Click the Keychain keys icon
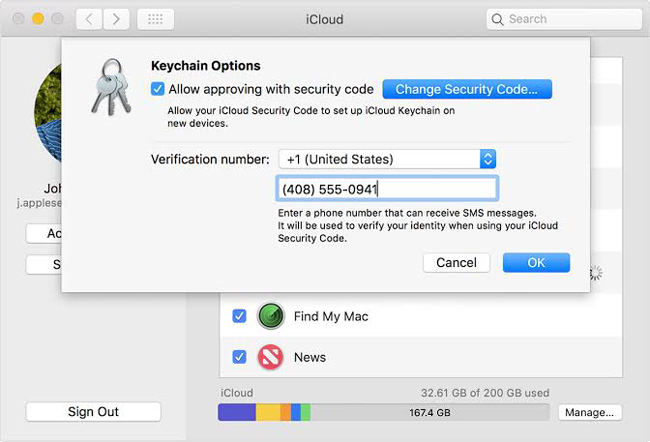Image resolution: width=650 pixels, height=442 pixels. (x=110, y=86)
